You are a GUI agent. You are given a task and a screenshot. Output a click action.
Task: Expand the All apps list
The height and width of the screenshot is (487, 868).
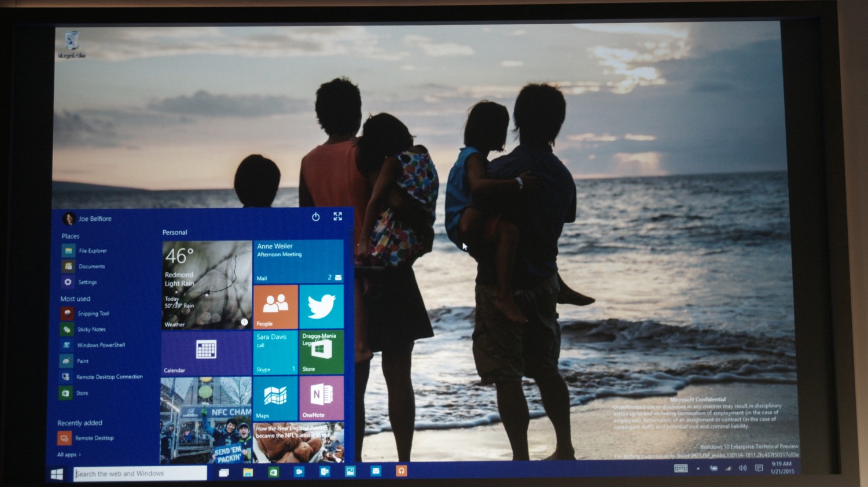[x=68, y=455]
